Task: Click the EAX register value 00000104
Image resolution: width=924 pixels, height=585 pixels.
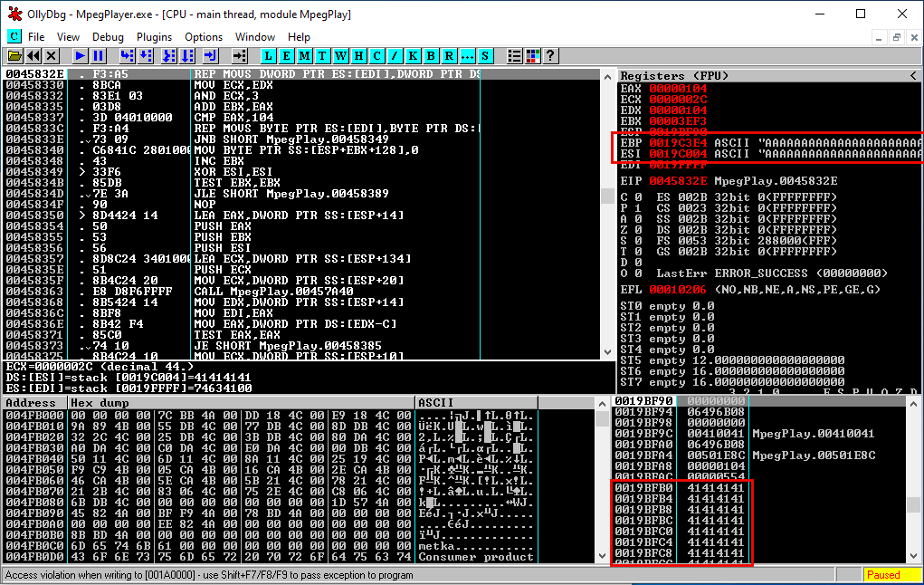Action: coord(678,89)
